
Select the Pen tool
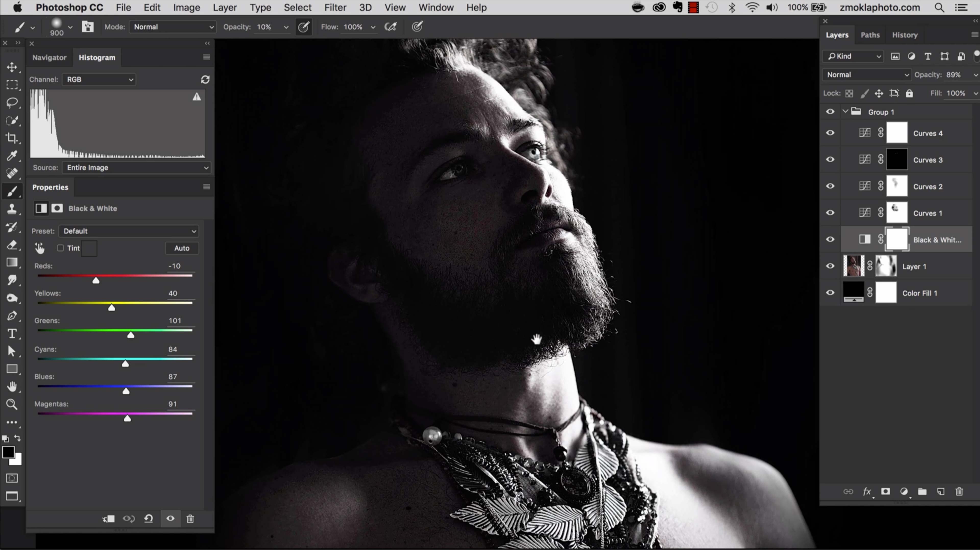tap(12, 316)
